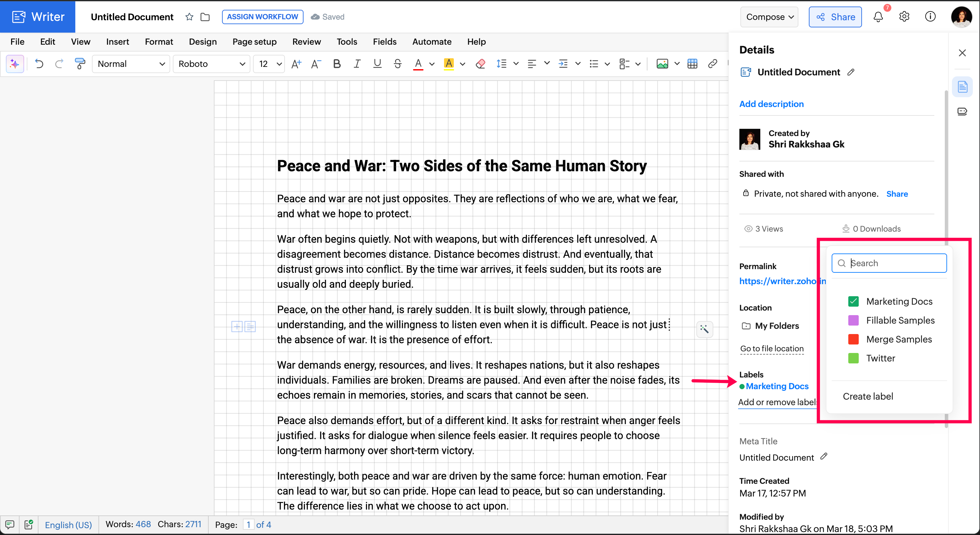This screenshot has width=980, height=535.
Task: Click the ASSIGN WORKFLOW button
Action: (262, 17)
